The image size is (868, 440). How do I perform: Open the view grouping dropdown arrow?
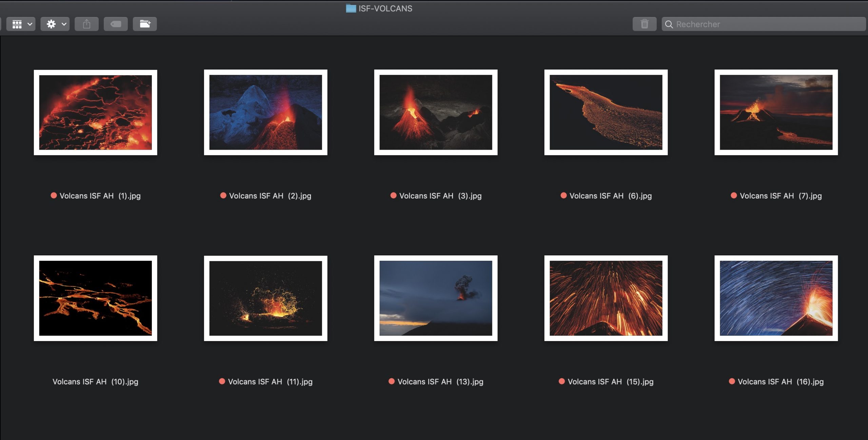pyautogui.click(x=30, y=24)
